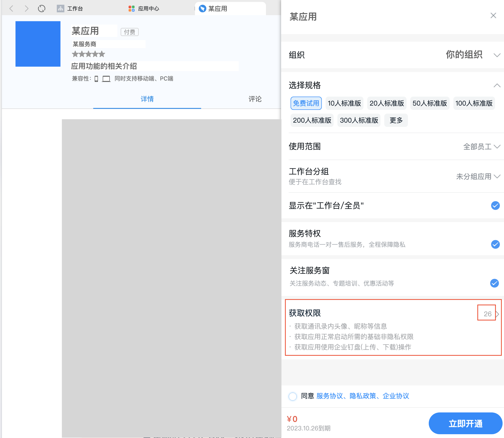Open the 使用范围 全部员工 dropdown
The width and height of the screenshot is (504, 438).
482,147
